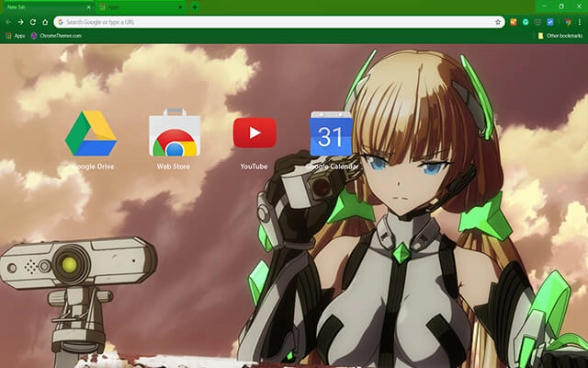Restore down the Chrome window

point(561,6)
